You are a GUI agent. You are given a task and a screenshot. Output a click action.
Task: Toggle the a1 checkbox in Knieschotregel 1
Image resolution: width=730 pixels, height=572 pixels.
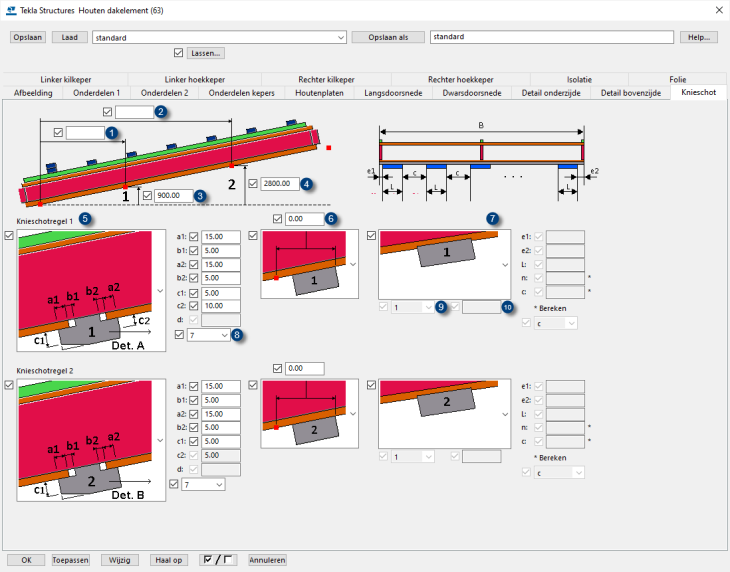194,237
